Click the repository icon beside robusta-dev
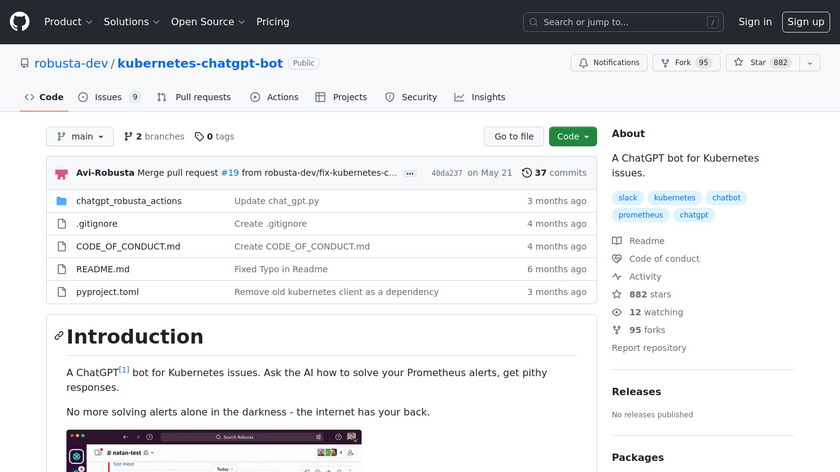The height and width of the screenshot is (472, 840). click(x=25, y=63)
